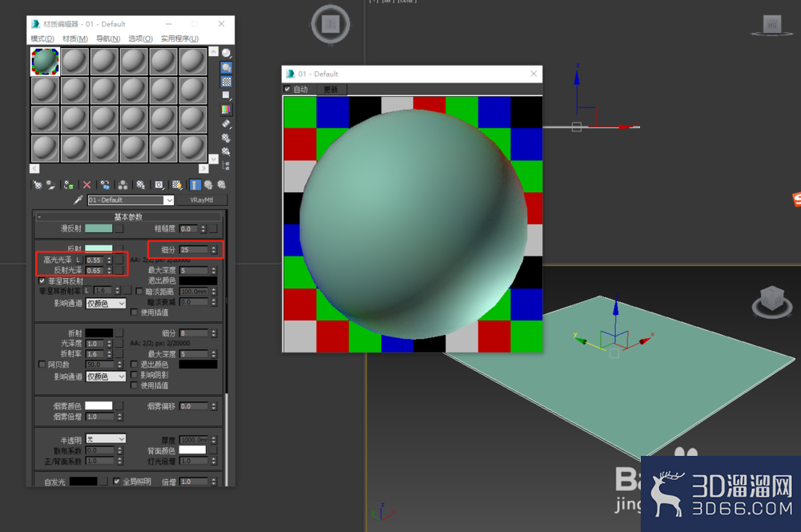Enable the 影响阴影 checkbox
Image resolution: width=801 pixels, height=532 pixels.
point(134,375)
